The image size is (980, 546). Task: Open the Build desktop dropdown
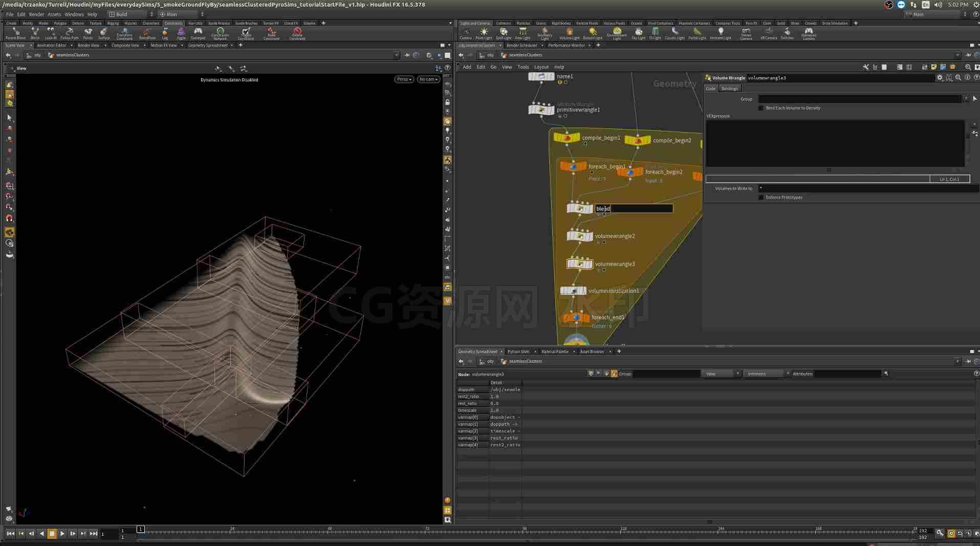pos(130,14)
